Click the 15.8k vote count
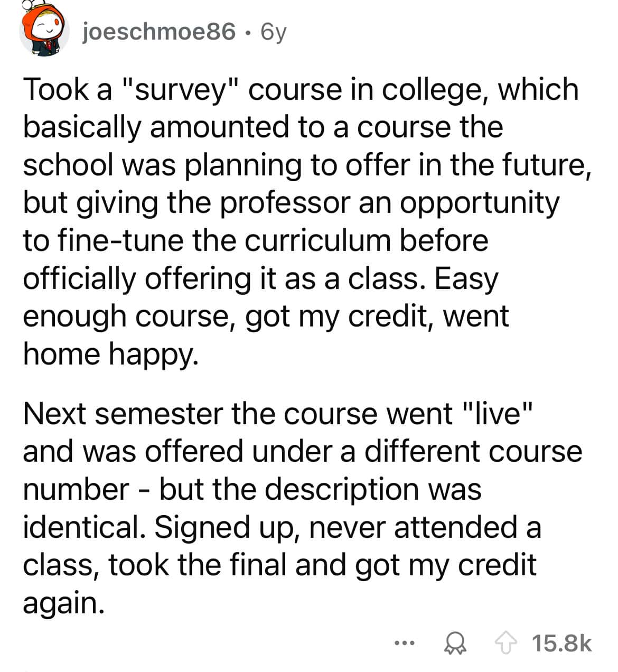The width and height of the screenshot is (618, 672). [x=561, y=643]
